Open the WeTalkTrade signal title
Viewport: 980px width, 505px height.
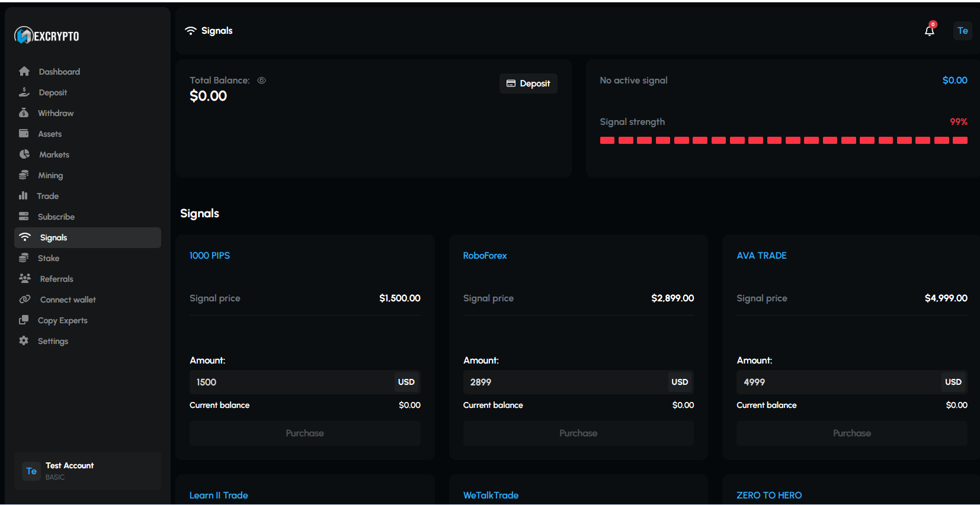pos(491,495)
